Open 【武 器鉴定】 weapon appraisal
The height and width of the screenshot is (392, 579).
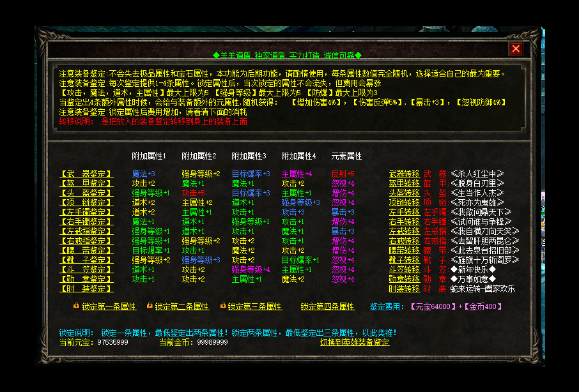point(86,174)
